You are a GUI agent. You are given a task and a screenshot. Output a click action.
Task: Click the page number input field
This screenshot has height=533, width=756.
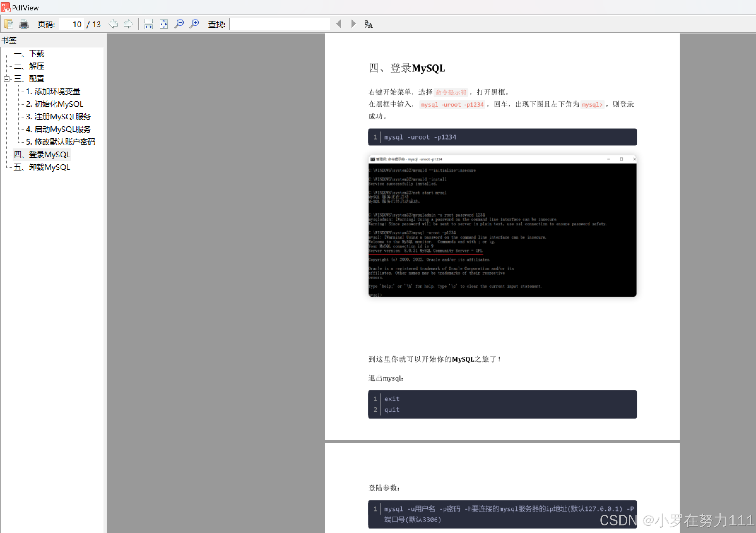71,24
